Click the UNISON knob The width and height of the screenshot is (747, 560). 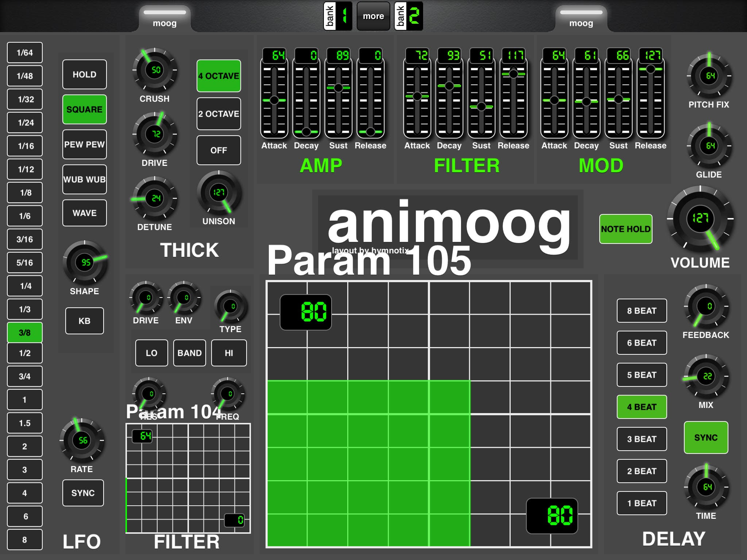pos(219,192)
